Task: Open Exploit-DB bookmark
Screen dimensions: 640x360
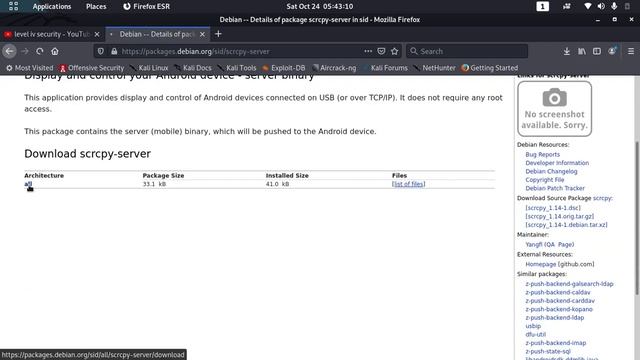Action: 284,68
